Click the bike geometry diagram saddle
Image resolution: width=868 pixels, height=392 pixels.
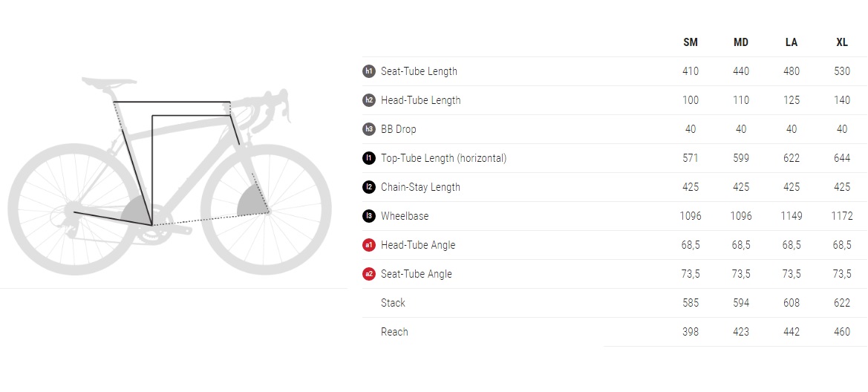coord(108,81)
